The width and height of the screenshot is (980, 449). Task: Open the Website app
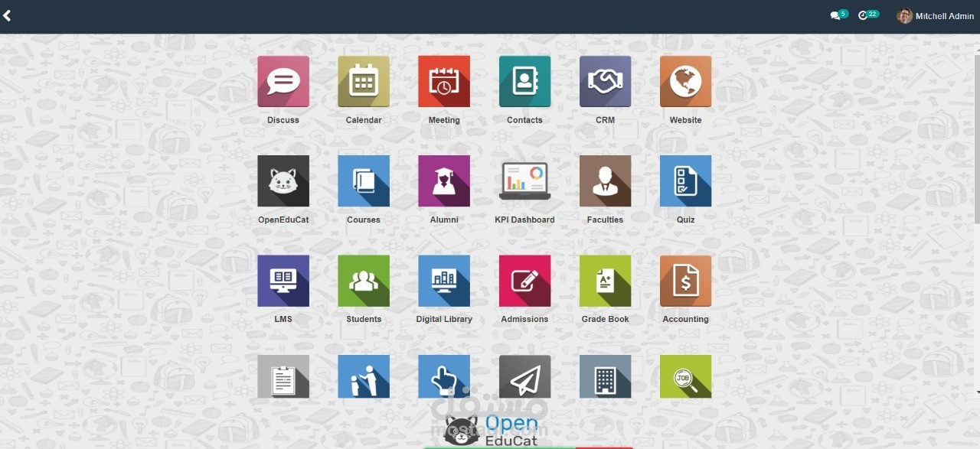coord(685,81)
